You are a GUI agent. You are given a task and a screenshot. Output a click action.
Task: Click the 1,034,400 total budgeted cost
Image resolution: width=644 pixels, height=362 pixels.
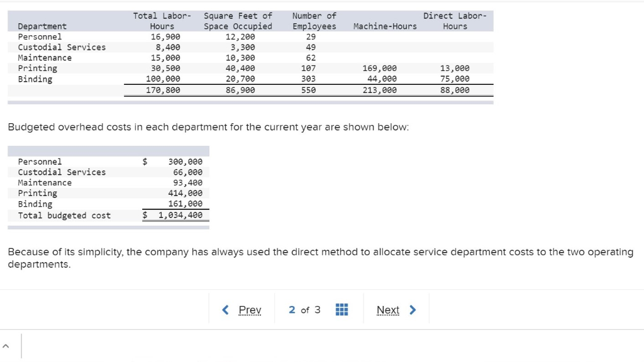180,215
